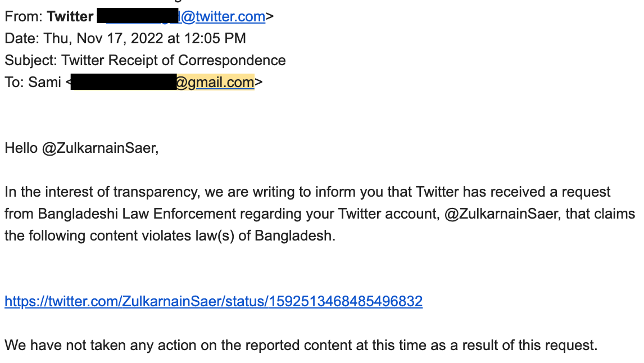
Task: Click the date 'Nov 17, 2022'
Action: (120, 38)
